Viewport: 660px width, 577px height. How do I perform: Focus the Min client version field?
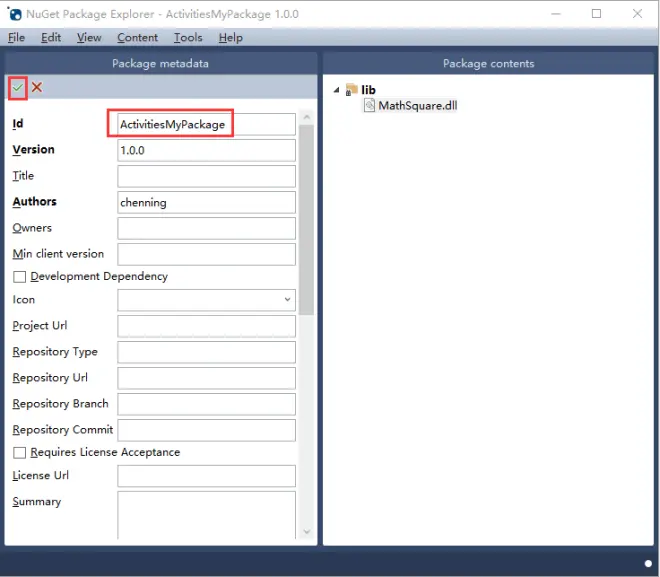pos(206,255)
